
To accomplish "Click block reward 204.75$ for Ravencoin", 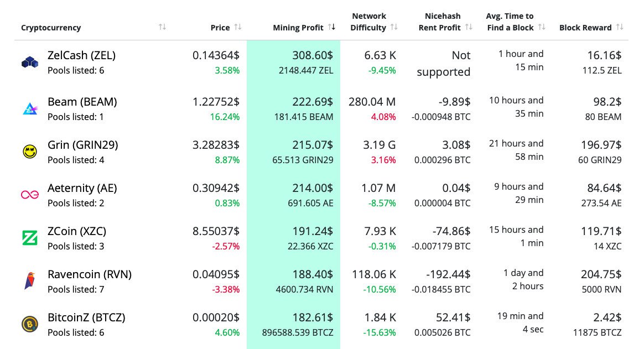I will pos(601,274).
